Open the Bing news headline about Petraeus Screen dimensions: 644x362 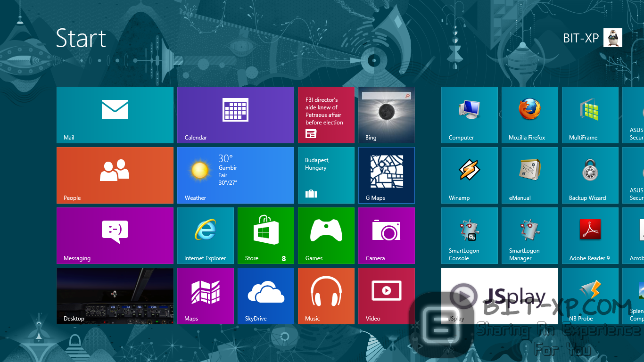(326, 115)
